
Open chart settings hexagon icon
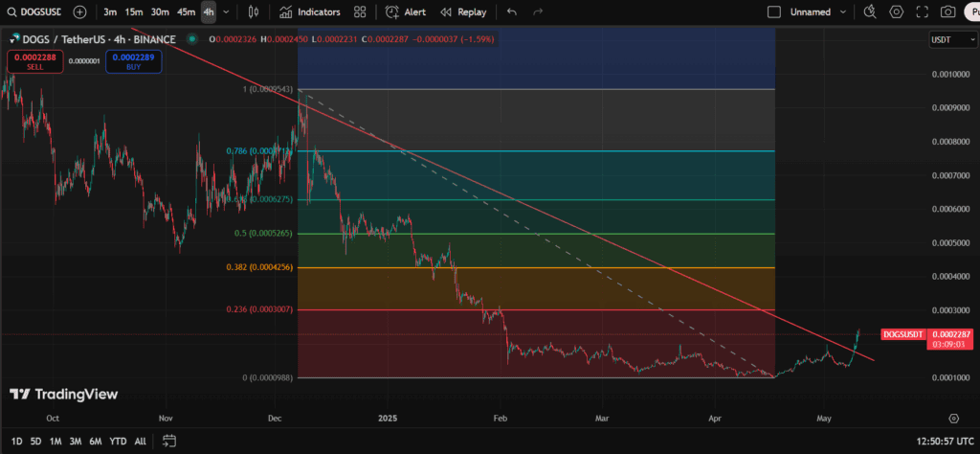[897, 12]
